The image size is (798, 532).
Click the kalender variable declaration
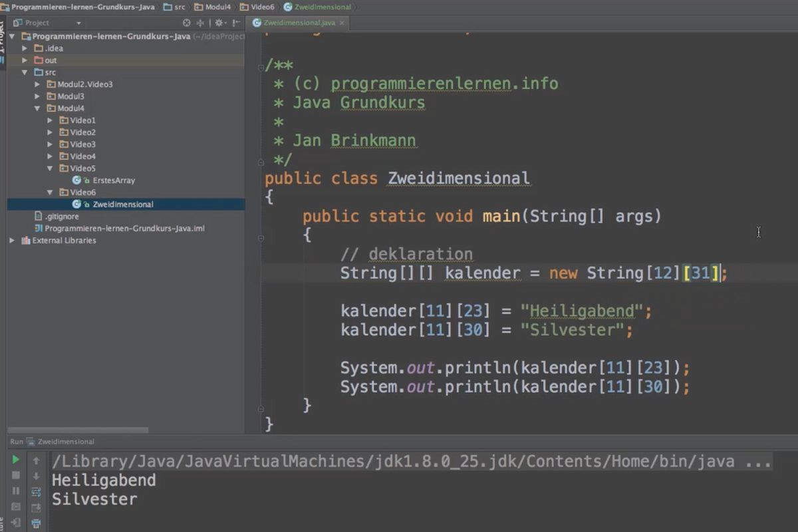(x=482, y=273)
